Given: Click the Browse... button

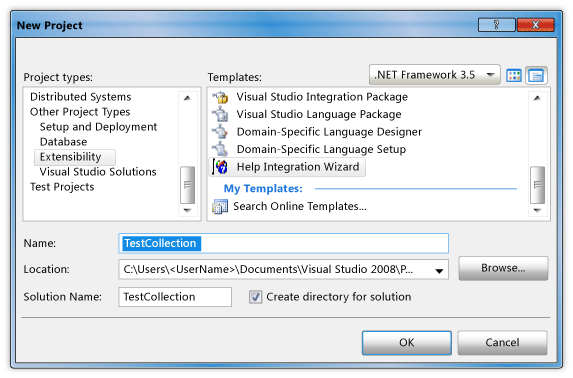Looking at the screenshot, I should coord(503,268).
